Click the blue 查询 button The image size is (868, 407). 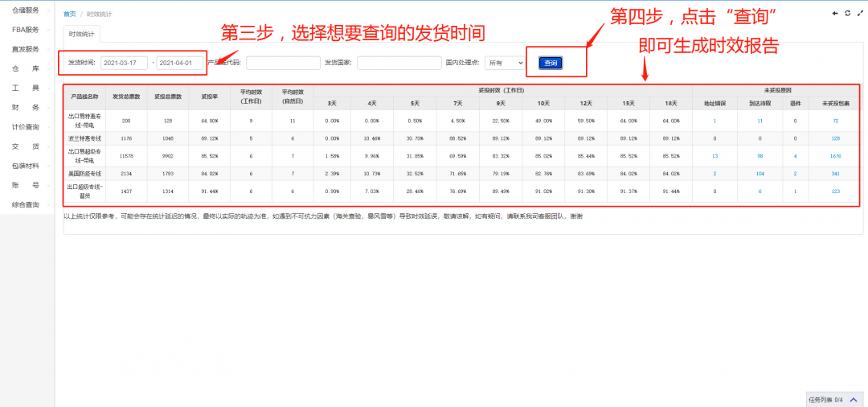click(x=551, y=63)
